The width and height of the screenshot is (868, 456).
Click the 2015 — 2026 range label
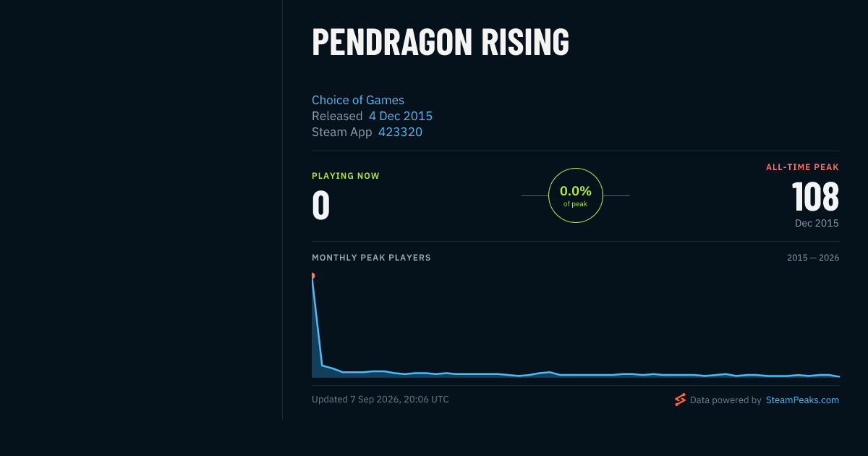(x=813, y=258)
